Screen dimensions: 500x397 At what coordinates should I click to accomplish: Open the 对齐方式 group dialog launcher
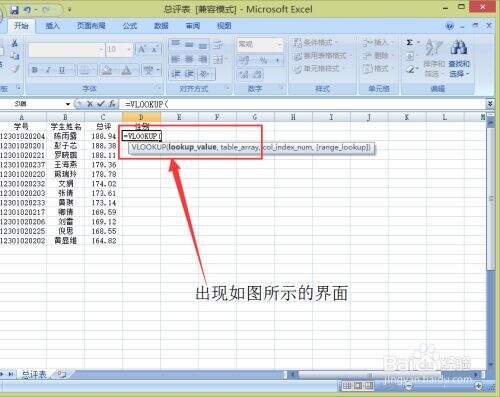[x=228, y=89]
